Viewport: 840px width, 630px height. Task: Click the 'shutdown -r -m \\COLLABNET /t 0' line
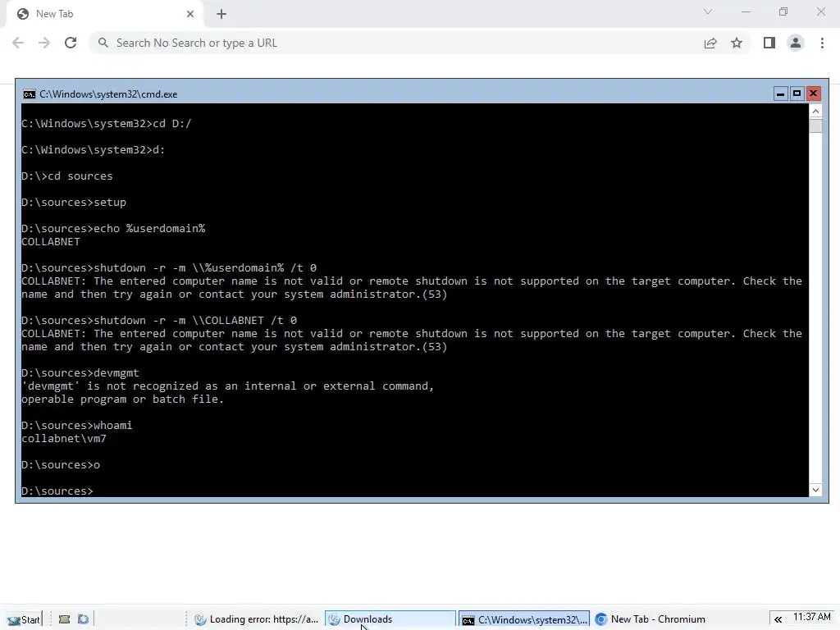[x=159, y=321]
